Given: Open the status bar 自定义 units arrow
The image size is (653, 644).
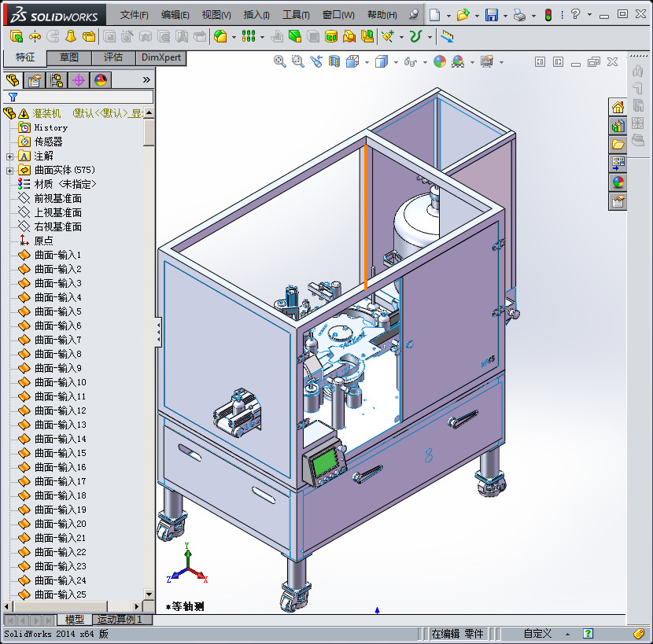Looking at the screenshot, I should [567, 635].
